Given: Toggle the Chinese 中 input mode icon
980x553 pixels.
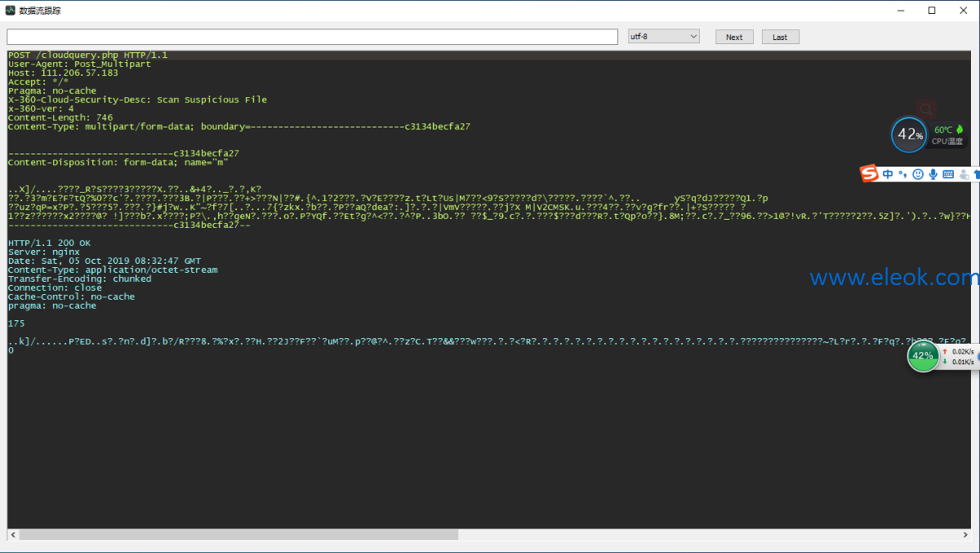Looking at the screenshot, I should click(x=888, y=174).
